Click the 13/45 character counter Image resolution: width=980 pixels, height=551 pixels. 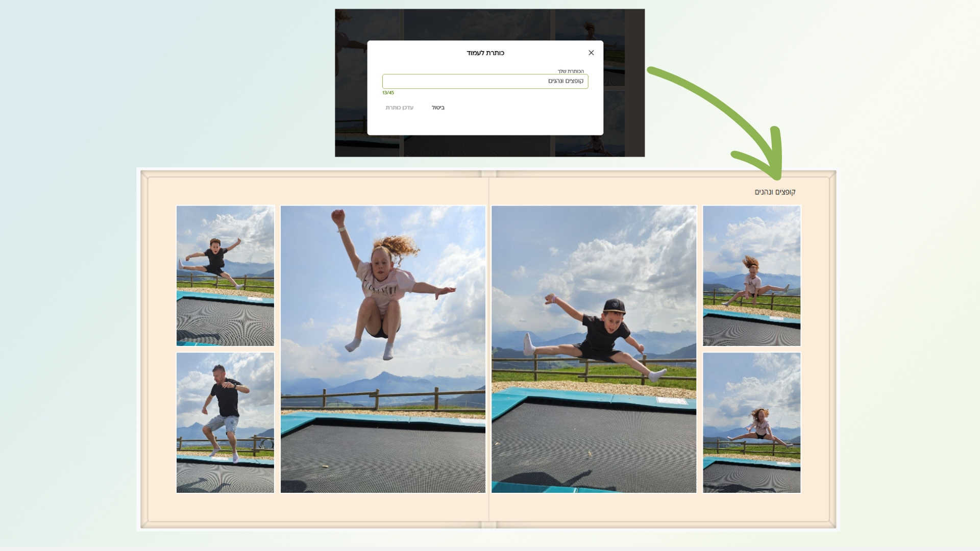(388, 93)
